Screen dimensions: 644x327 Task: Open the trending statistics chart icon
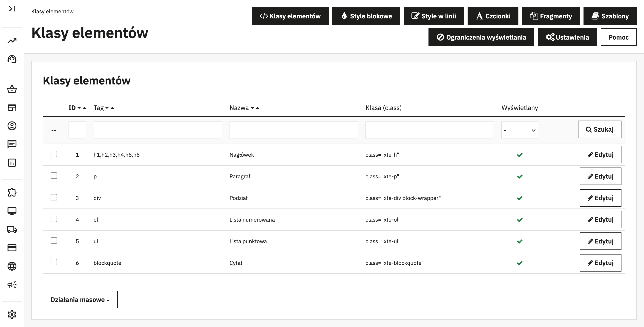(x=12, y=41)
